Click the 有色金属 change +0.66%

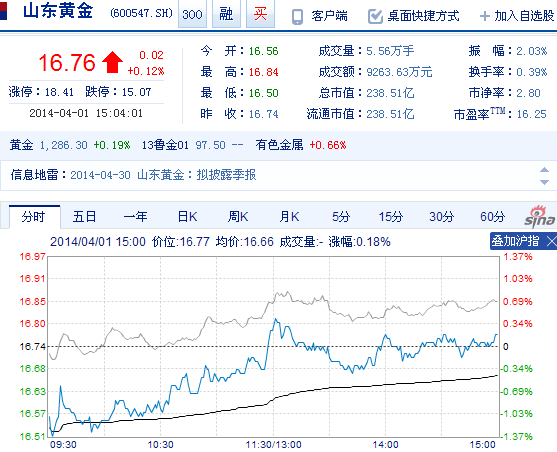328,145
